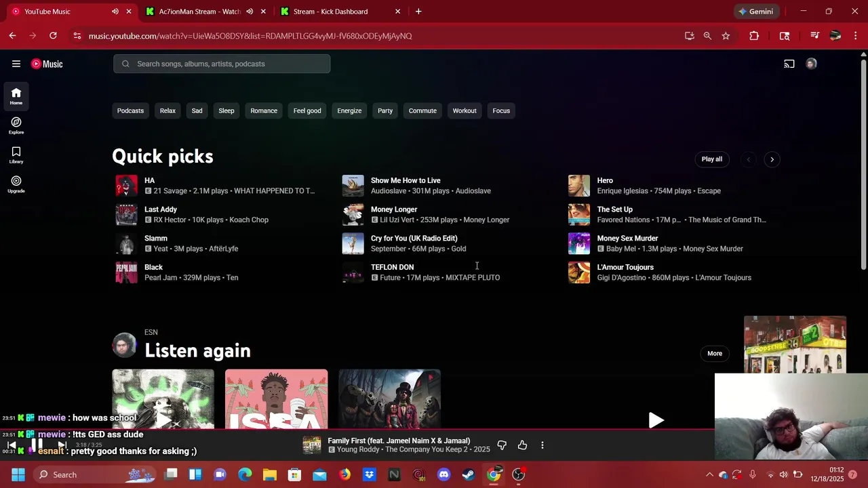Click the browser address bar URL
868x488 pixels.
[x=250, y=36]
